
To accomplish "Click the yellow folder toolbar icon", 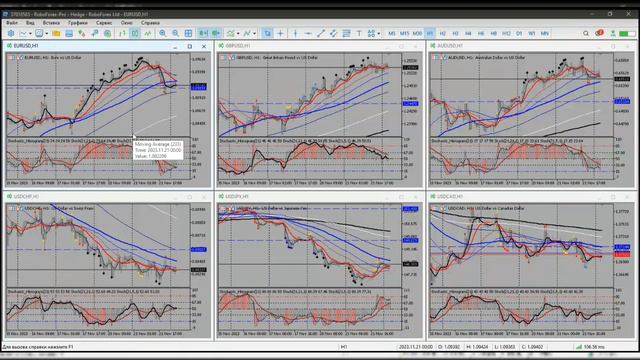I will [56, 33].
